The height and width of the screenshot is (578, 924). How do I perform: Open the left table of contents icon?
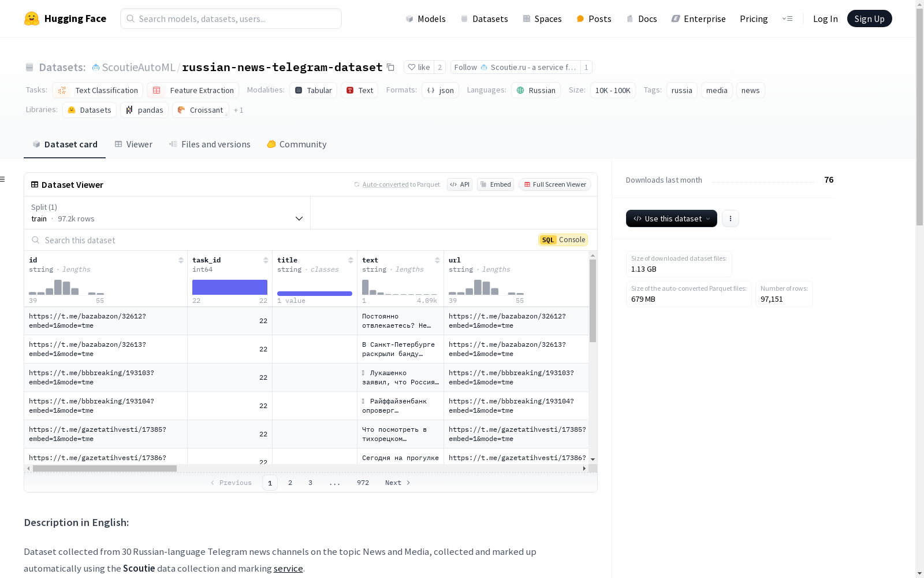[3, 179]
